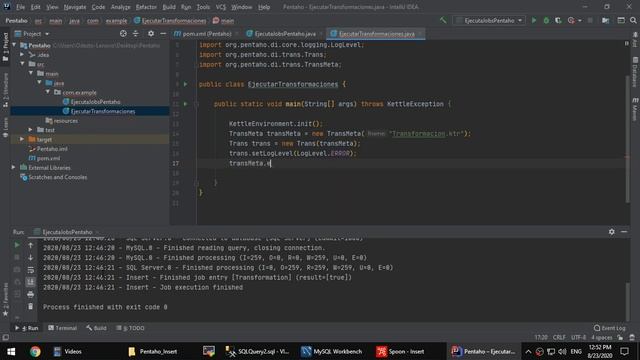The image size is (640, 360).
Task: Collapse the src folder
Action: [x=22, y=64]
